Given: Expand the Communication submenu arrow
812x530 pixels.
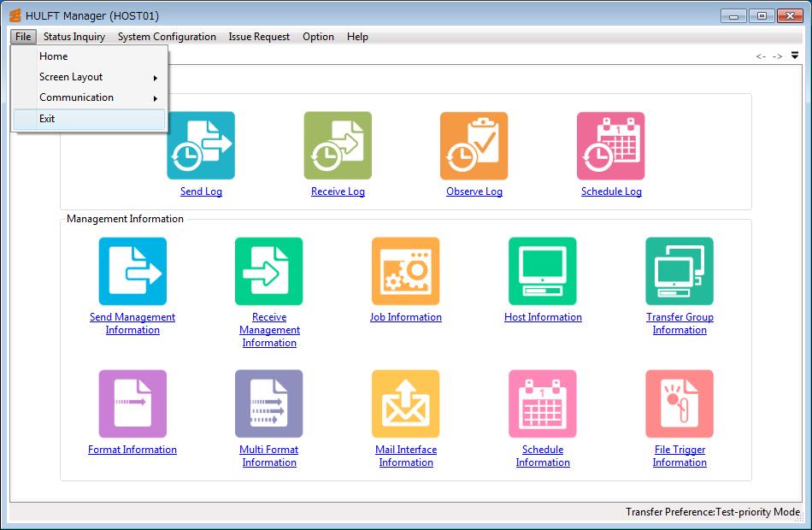Looking at the screenshot, I should pyautogui.click(x=155, y=98).
